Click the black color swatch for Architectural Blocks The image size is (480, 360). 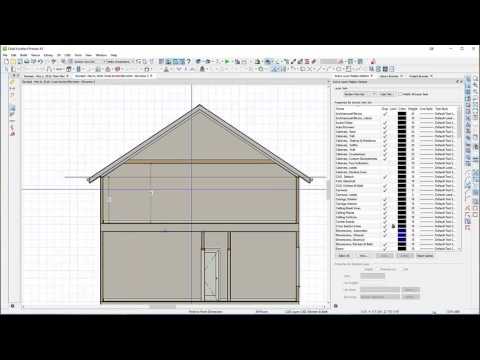coord(402,114)
